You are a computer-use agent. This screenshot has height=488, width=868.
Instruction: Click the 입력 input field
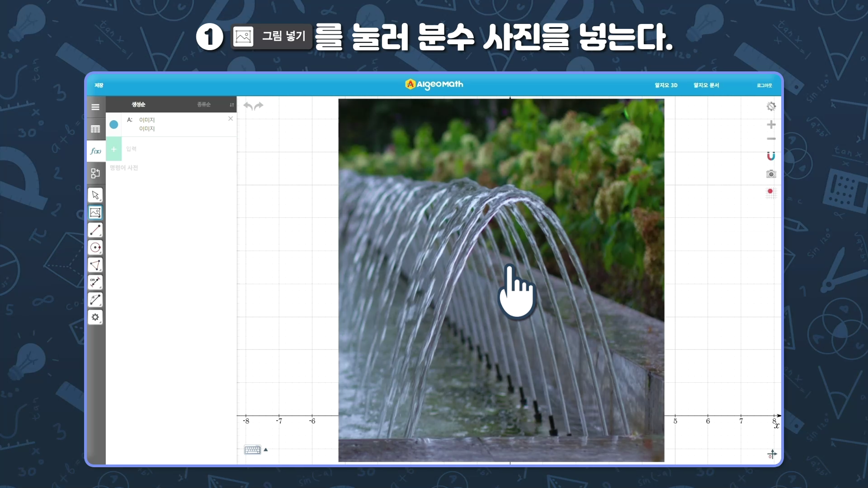pos(179,149)
